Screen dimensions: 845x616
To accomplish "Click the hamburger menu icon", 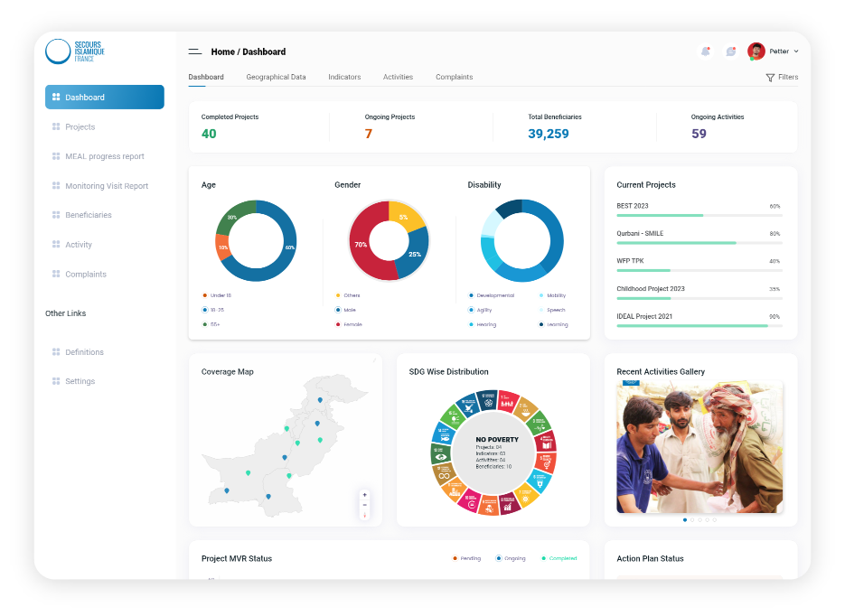I will pos(194,51).
